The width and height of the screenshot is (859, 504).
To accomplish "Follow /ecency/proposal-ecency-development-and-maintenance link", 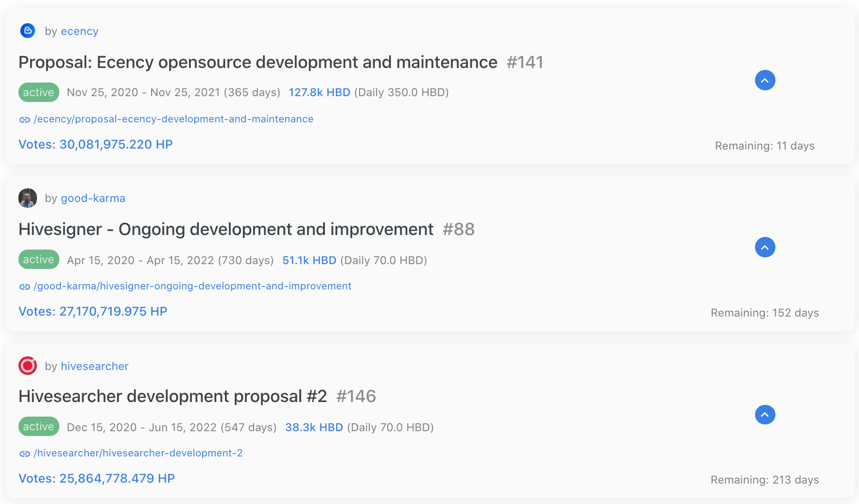I will [x=173, y=119].
